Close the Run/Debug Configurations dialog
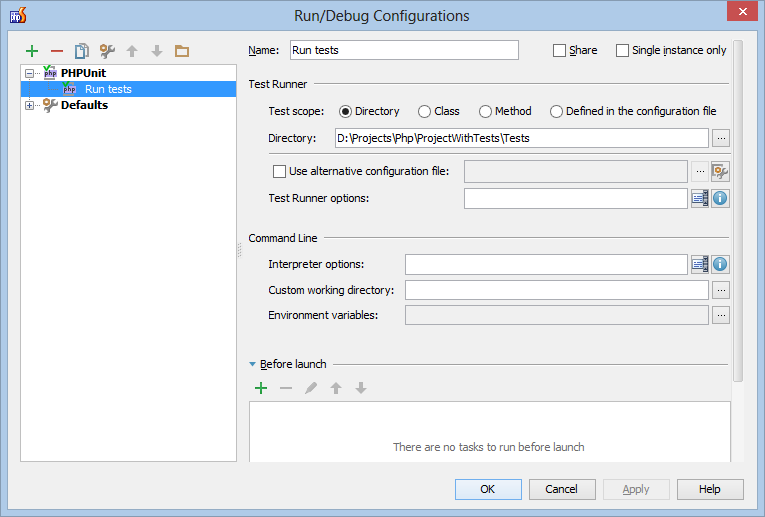Screen dimensions: 765x517 (742, 11)
